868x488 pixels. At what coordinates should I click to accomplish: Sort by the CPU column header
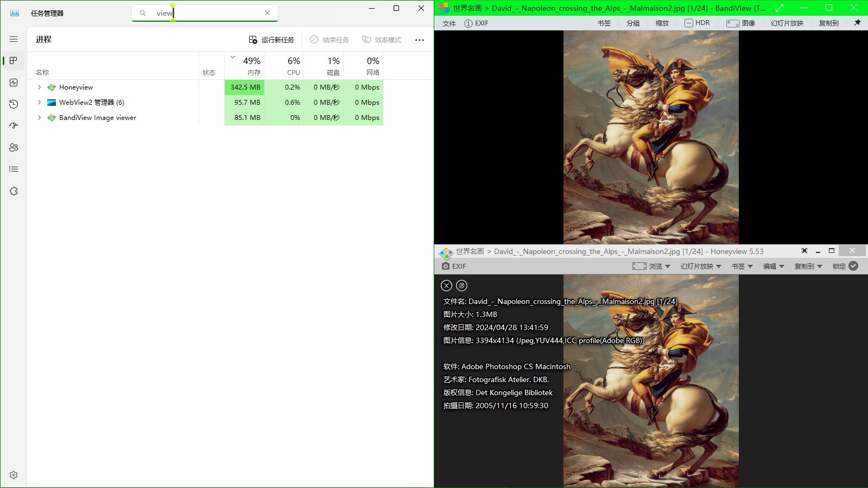point(284,66)
